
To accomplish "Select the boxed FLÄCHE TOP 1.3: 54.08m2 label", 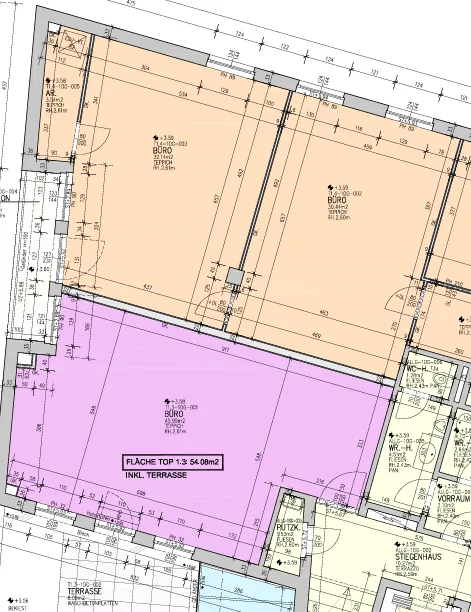I will (172, 463).
